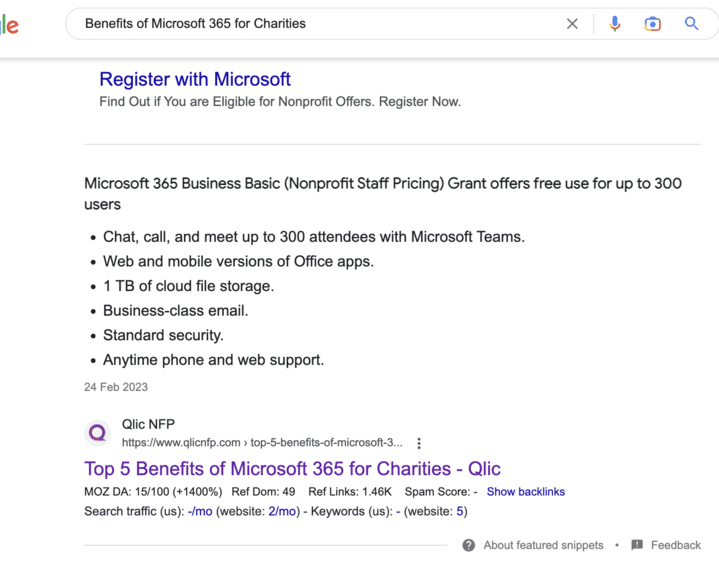Click the Feedback flag icon
This screenshot has height=567, width=719.
point(637,545)
